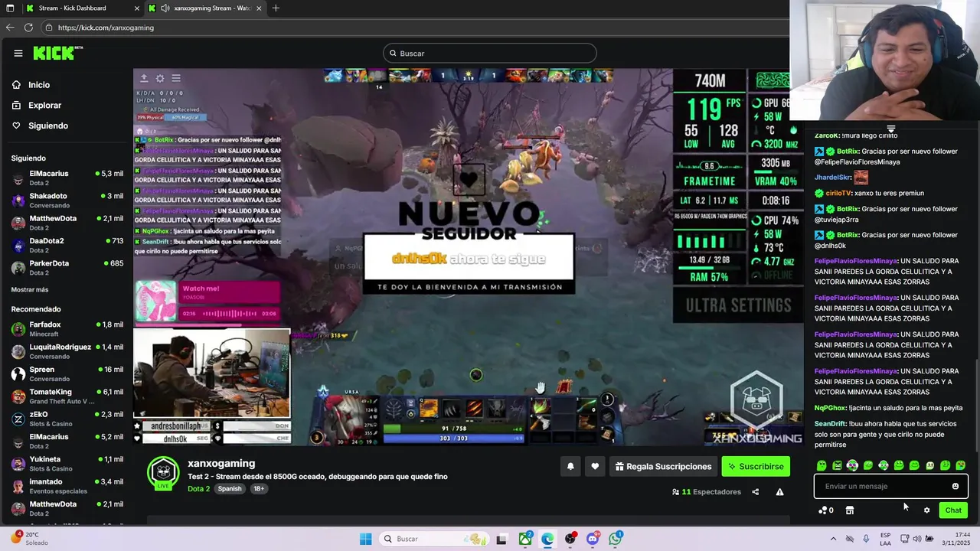Click the Dota 2 category link
This screenshot has height=551, width=980.
(x=198, y=488)
